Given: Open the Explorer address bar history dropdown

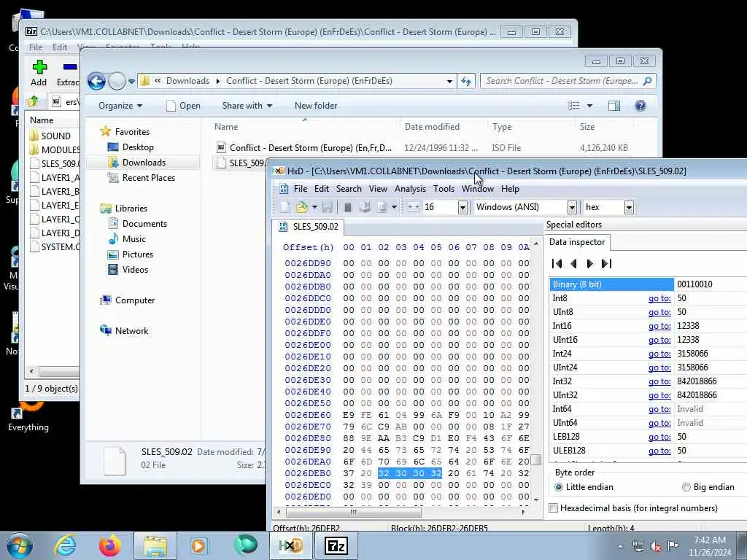Looking at the screenshot, I should click(449, 82).
